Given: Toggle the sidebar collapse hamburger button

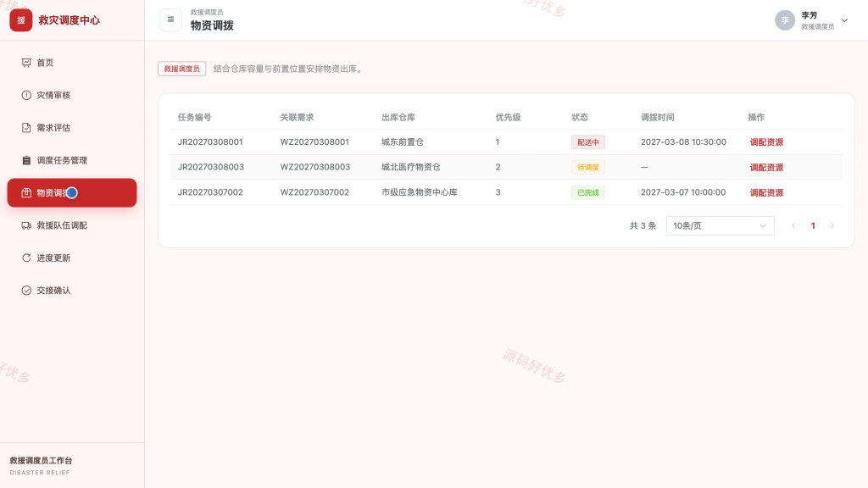Looking at the screenshot, I should [x=170, y=20].
